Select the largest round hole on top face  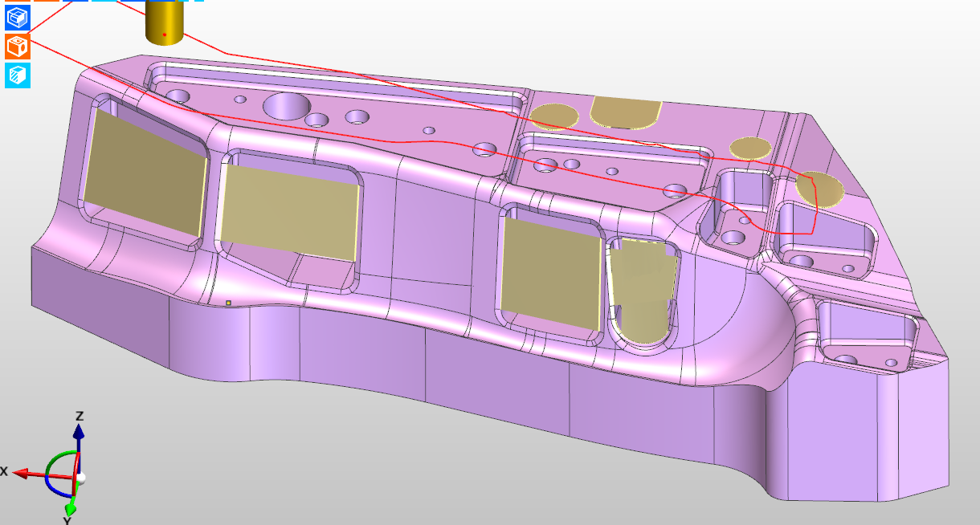(286, 105)
